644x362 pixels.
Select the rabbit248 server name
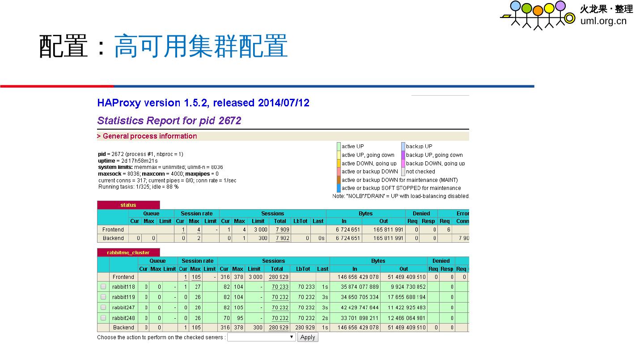(x=123, y=318)
